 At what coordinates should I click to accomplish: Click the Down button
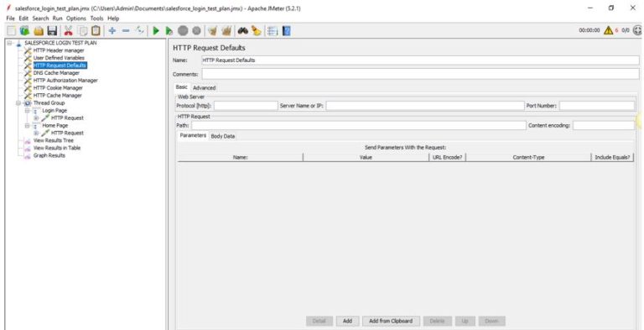[491, 321]
